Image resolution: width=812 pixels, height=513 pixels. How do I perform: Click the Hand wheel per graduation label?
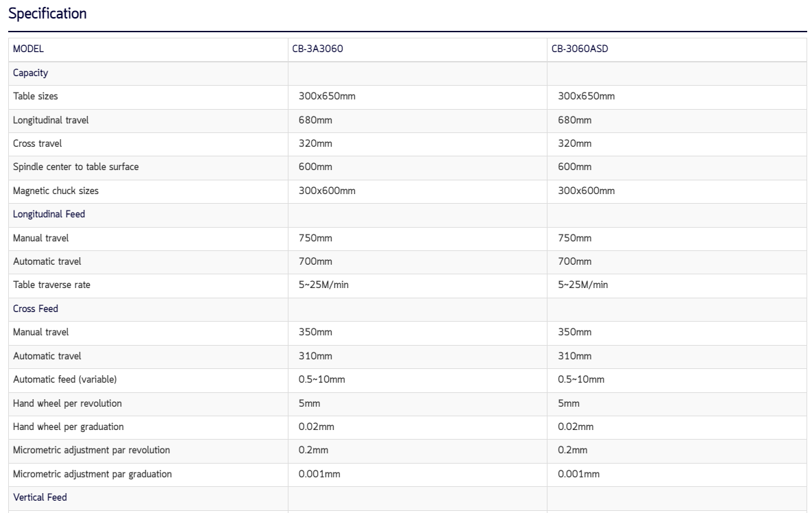pyautogui.click(x=69, y=427)
